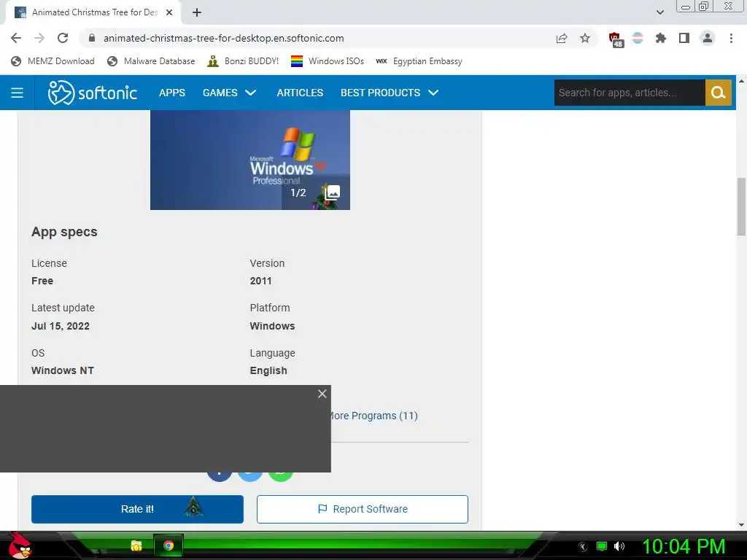The width and height of the screenshot is (747, 560).
Task: Select Chrome in the taskbar
Action: (169, 545)
